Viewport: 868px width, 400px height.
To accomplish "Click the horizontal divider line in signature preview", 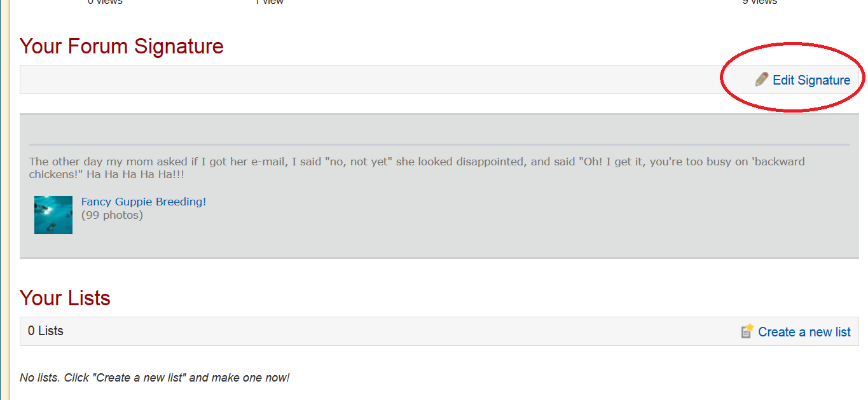I will point(439,144).
